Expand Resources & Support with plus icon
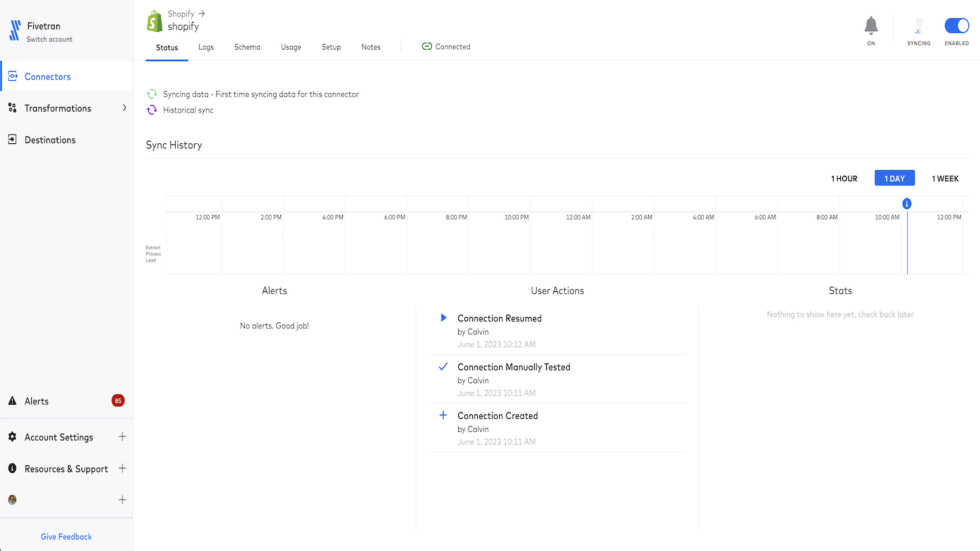Viewport: 980px width, 551px height. (123, 468)
